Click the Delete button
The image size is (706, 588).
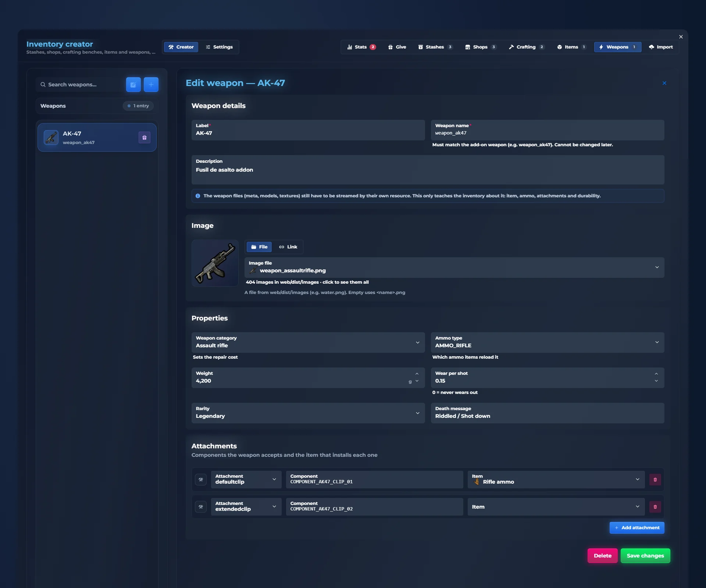coord(603,556)
